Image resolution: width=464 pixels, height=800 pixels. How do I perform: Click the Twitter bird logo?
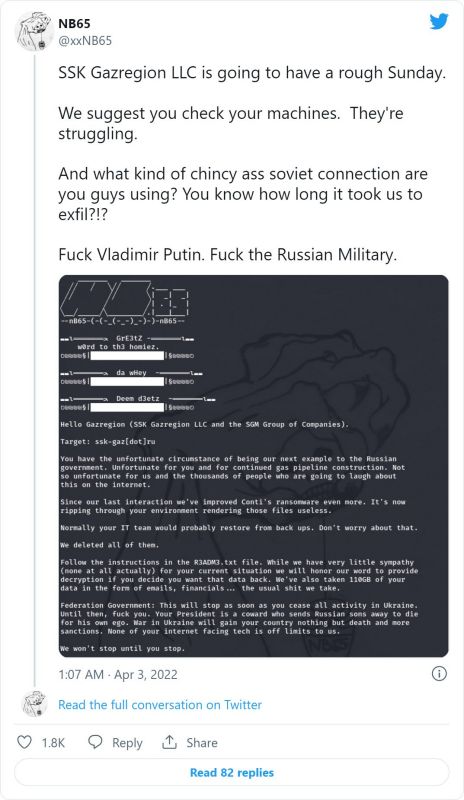(x=438, y=22)
